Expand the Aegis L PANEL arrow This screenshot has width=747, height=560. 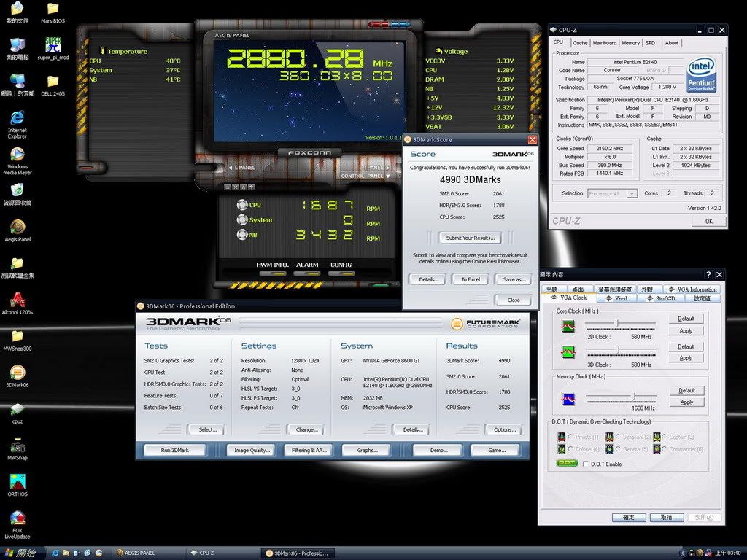click(230, 168)
